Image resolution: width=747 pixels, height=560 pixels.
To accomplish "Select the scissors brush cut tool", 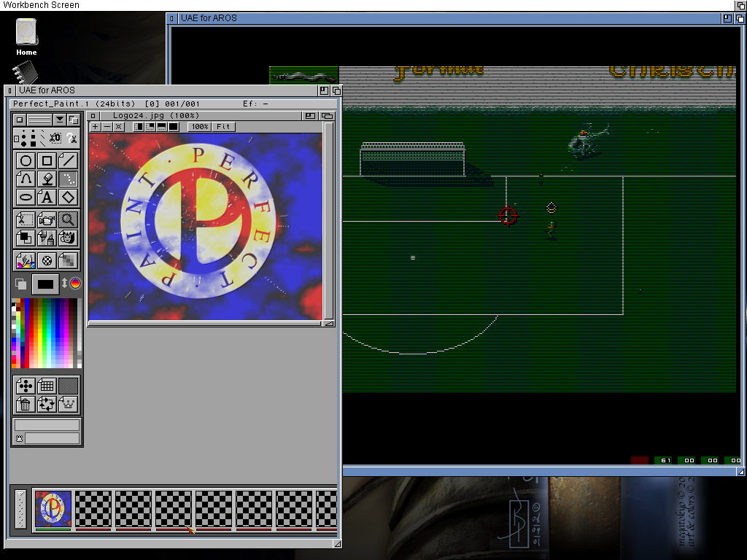I will click(26, 219).
